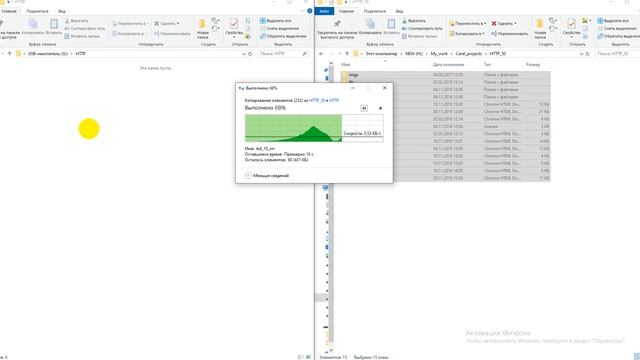Open Копировать в dropdown in HTTP_30 window
The image size is (640, 360).
coord(467,33)
